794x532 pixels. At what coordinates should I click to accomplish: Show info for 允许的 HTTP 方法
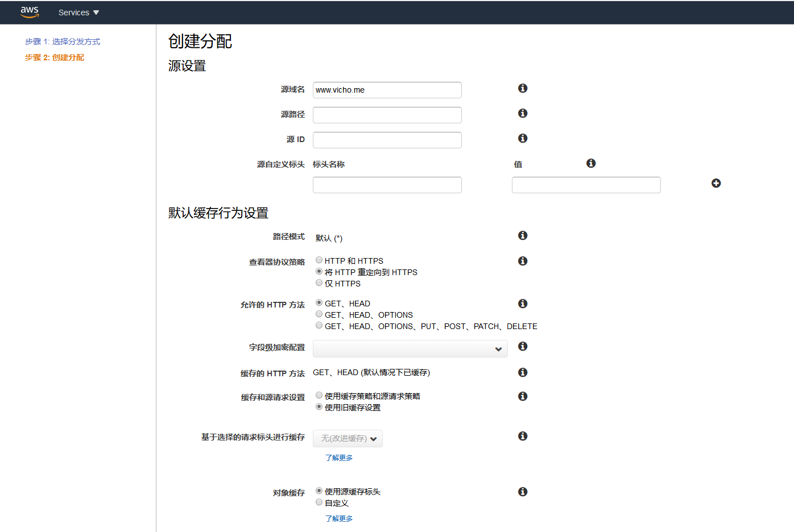coord(523,304)
